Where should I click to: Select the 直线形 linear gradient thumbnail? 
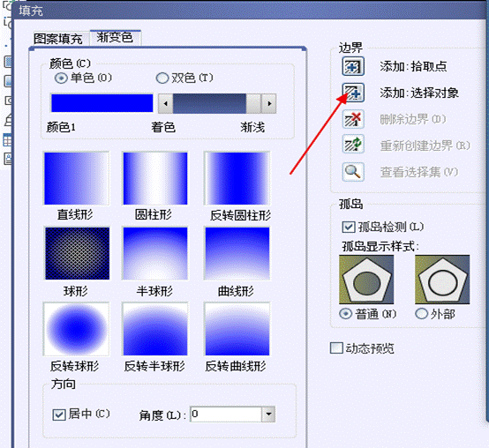tap(77, 178)
